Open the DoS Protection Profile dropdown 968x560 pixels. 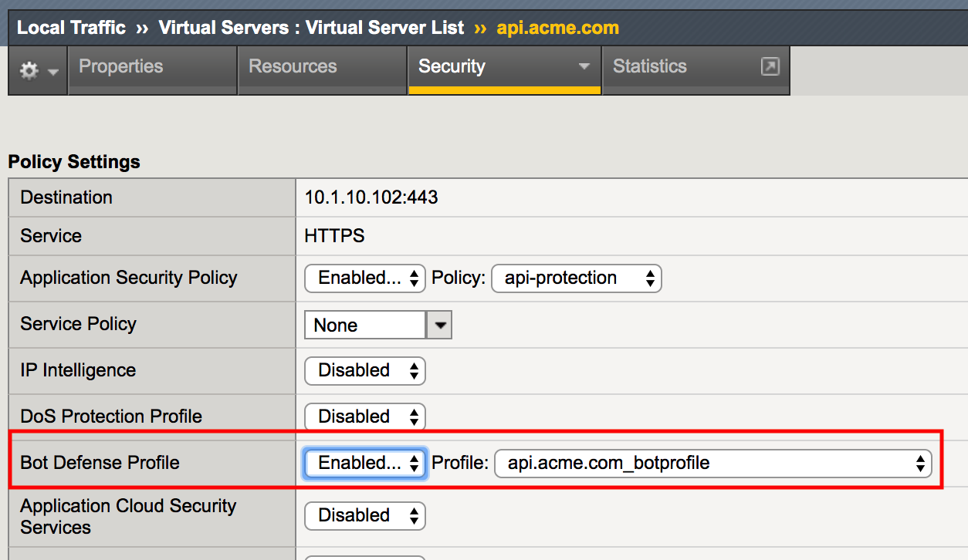365,417
